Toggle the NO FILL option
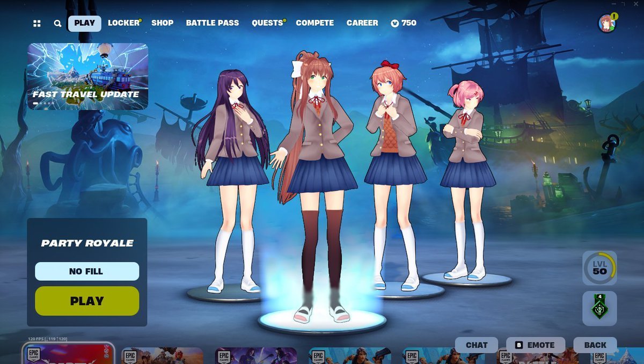The width and height of the screenshot is (644, 364). pos(87,271)
